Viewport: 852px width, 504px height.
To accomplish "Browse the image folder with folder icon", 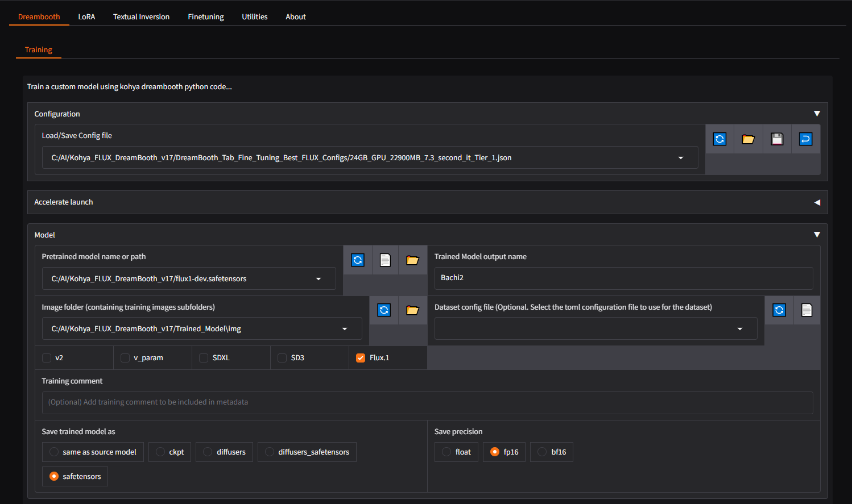I will click(412, 310).
